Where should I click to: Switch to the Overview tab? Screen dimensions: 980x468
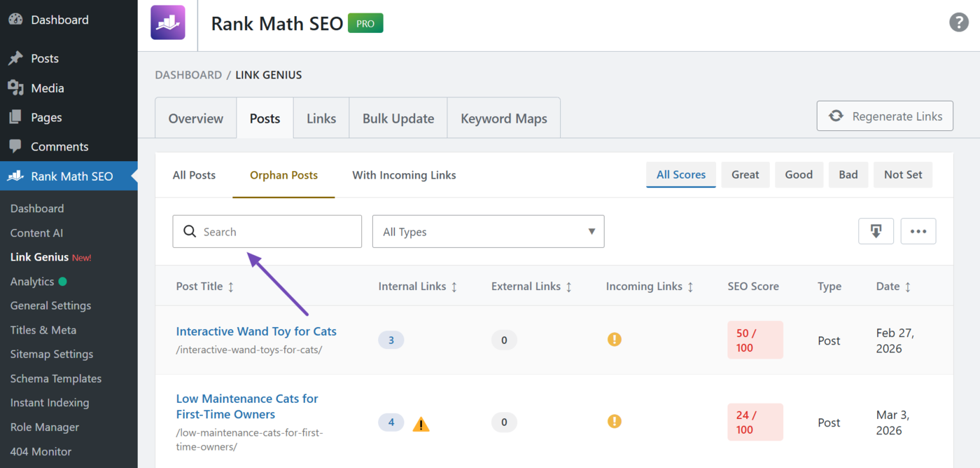tap(196, 118)
